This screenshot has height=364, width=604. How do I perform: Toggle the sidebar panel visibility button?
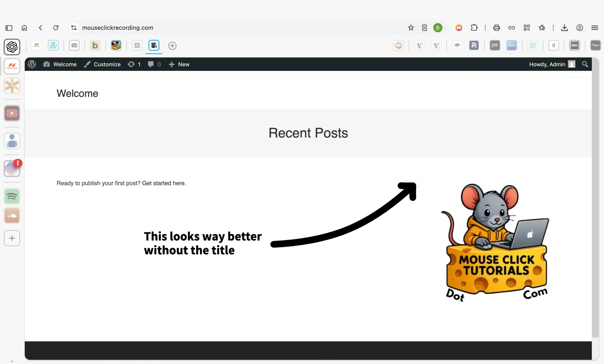coord(9,28)
